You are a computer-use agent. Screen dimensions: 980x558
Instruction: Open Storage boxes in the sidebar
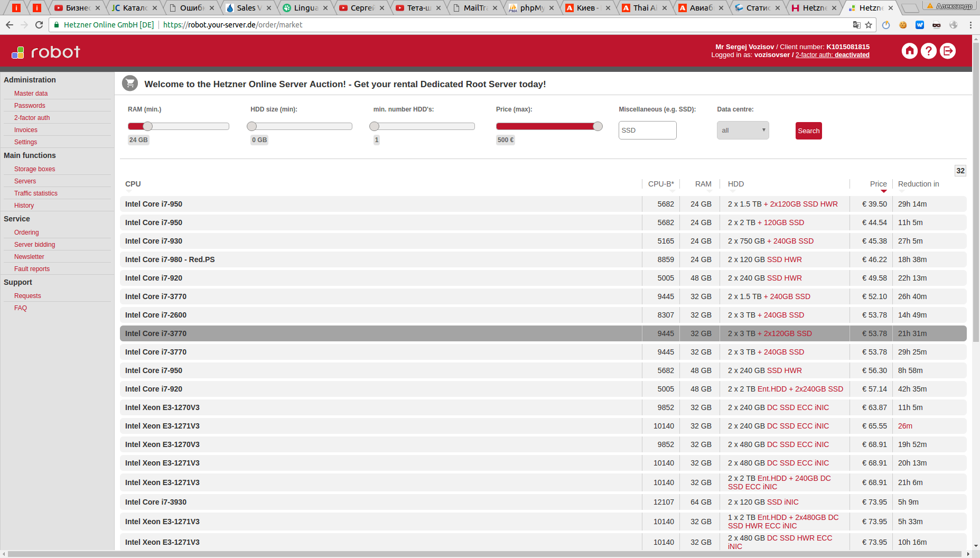coord(34,169)
